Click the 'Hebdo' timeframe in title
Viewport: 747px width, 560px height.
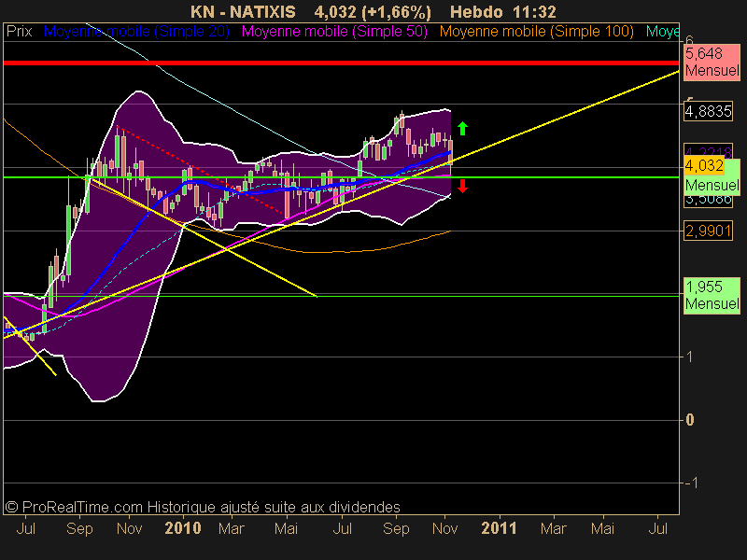click(476, 12)
